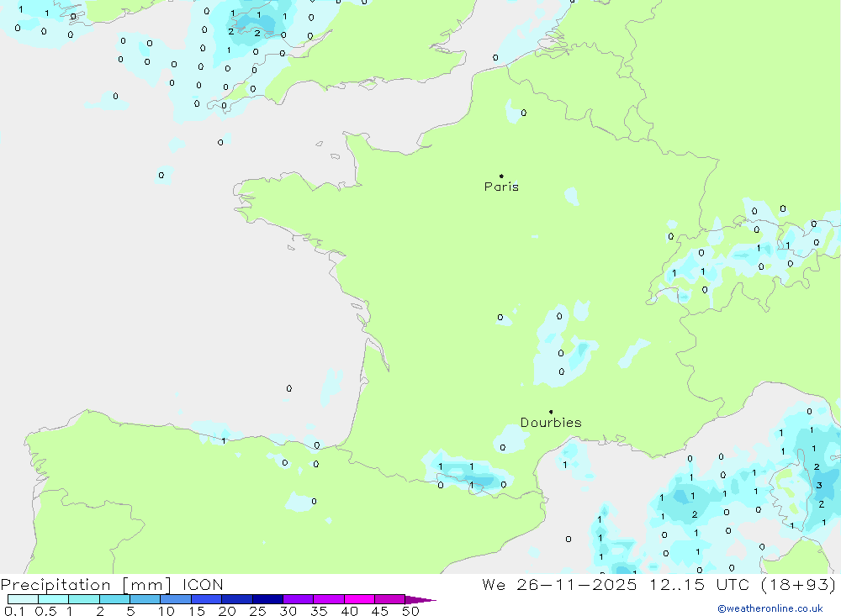Click the legend scale label '40'

point(350,611)
